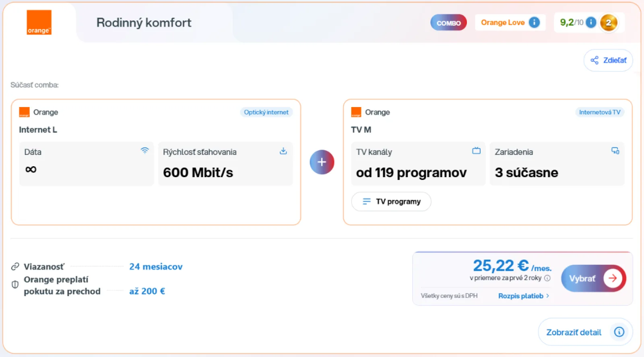Click the 25,22 € price

click(501, 266)
